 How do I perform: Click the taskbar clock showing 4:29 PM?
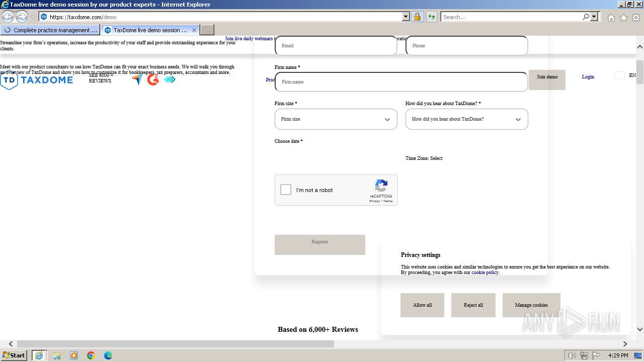[618, 355]
